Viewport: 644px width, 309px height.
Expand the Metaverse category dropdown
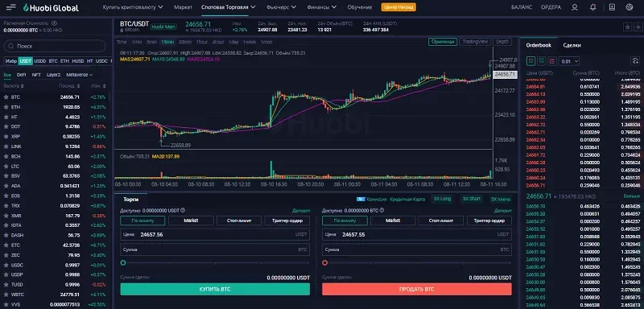point(79,75)
